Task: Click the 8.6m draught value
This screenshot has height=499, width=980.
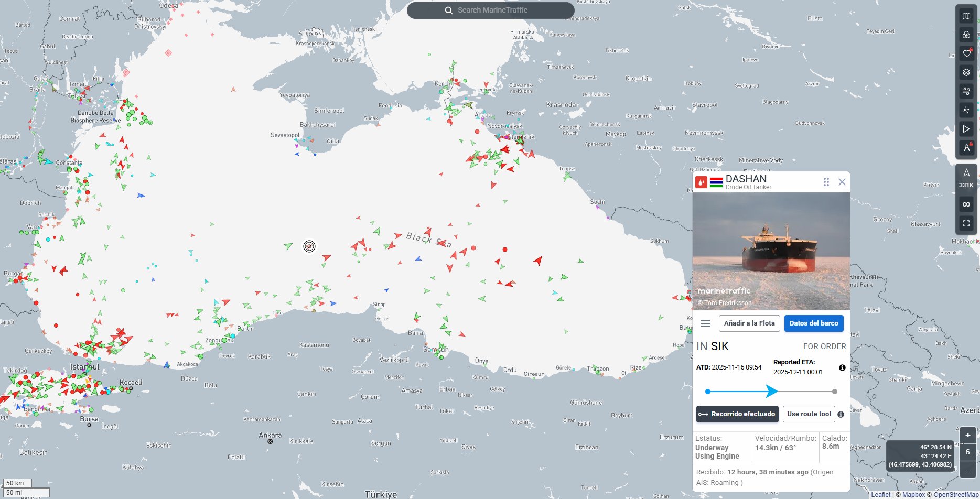Action: [x=831, y=446]
